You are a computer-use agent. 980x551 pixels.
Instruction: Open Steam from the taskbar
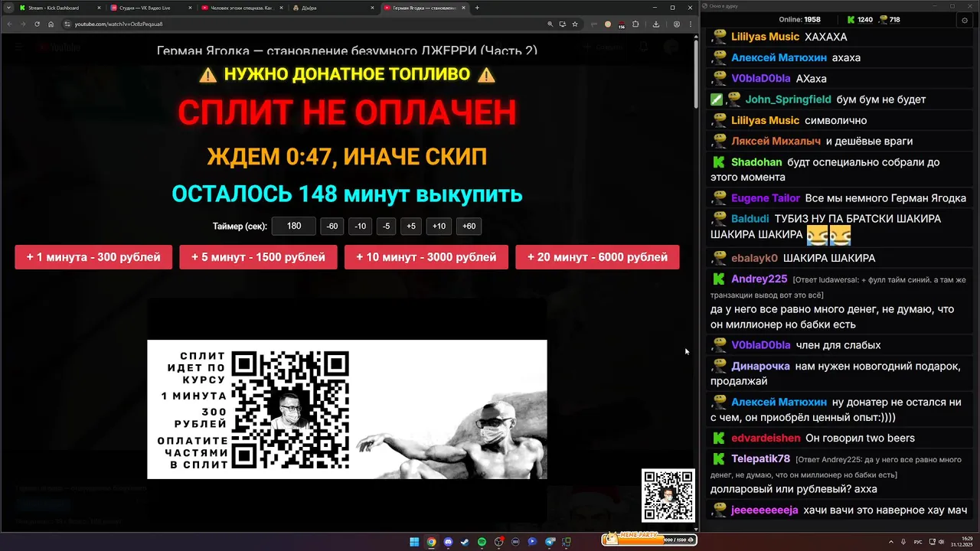(465, 542)
